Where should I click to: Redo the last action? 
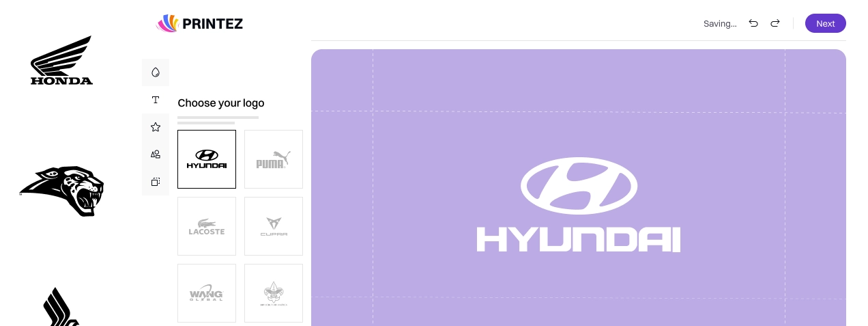[775, 23]
